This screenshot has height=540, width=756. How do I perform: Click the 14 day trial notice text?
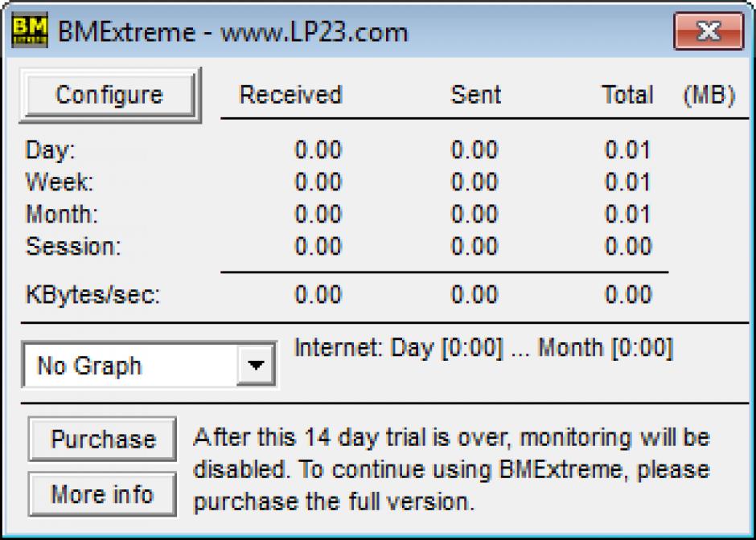pyautogui.click(x=451, y=469)
